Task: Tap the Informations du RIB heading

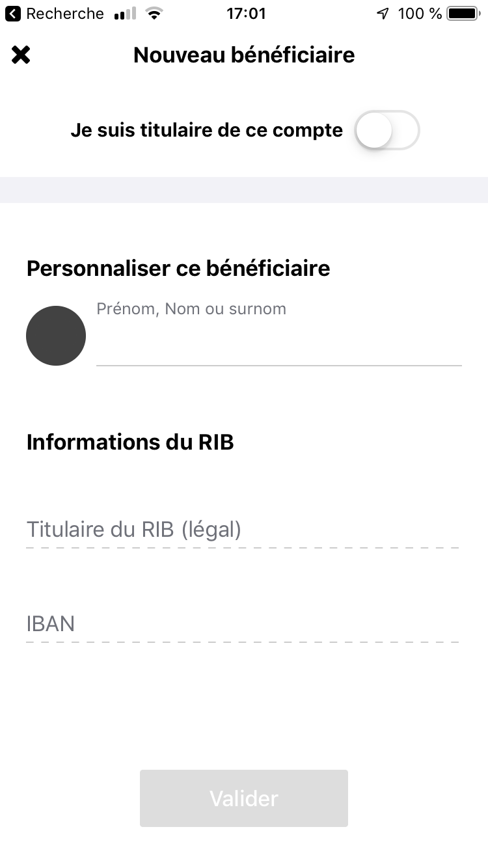Action: pos(130,442)
